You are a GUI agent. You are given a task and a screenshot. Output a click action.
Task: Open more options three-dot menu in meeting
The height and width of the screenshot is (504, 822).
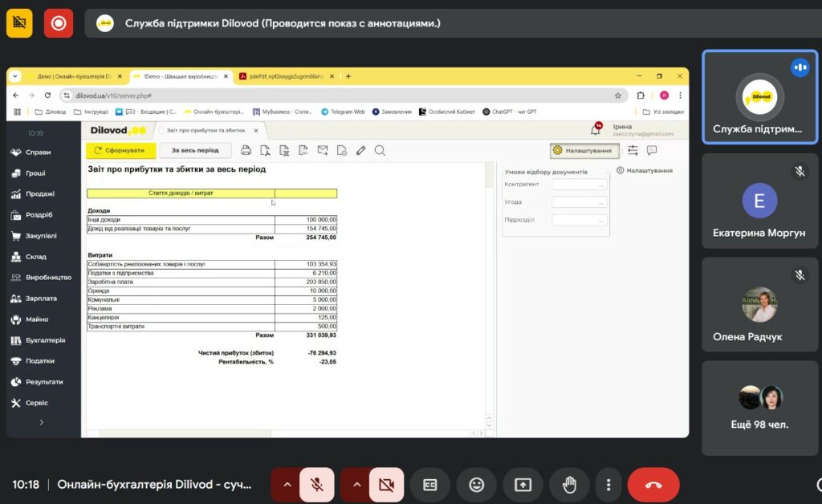tap(608, 485)
